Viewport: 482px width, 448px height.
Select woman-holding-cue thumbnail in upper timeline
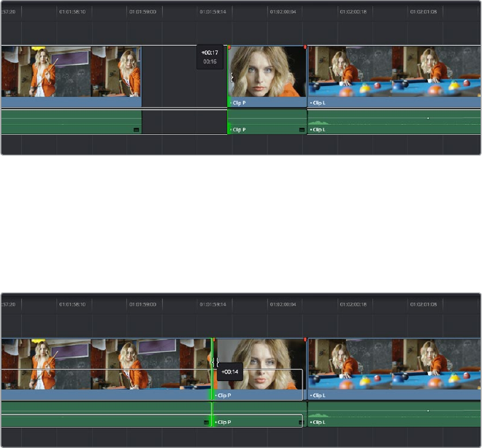point(46,72)
